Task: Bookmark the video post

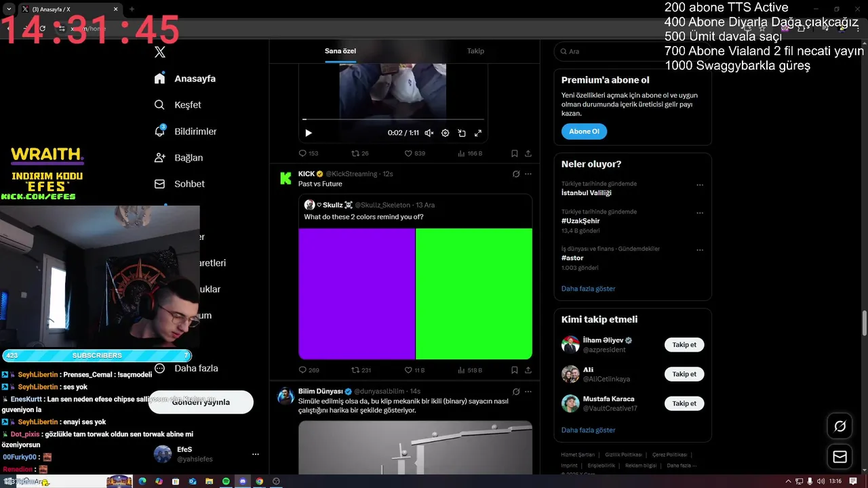Action: point(515,154)
